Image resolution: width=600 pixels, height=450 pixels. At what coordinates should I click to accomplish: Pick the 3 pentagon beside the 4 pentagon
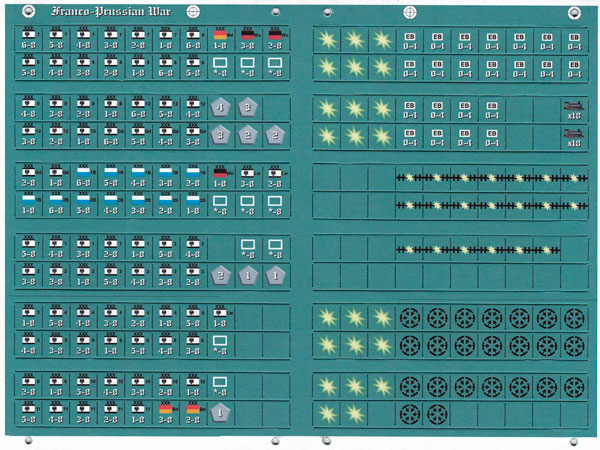tap(248, 108)
